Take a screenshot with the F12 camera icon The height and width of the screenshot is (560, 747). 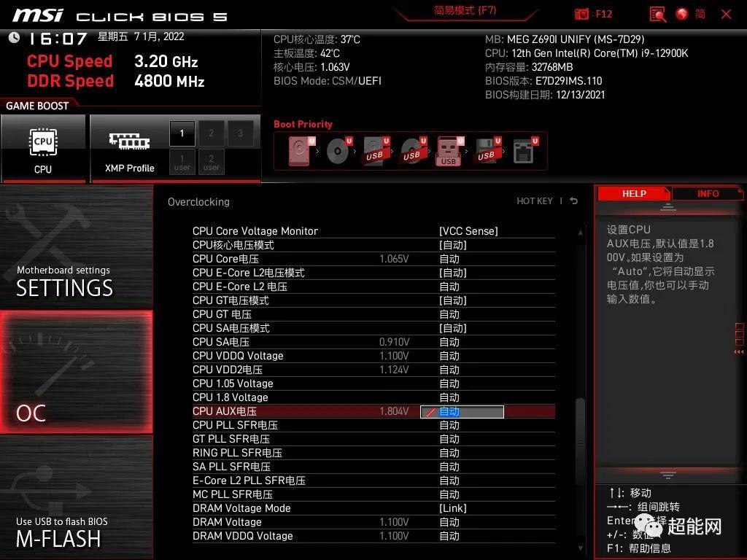[x=581, y=15]
